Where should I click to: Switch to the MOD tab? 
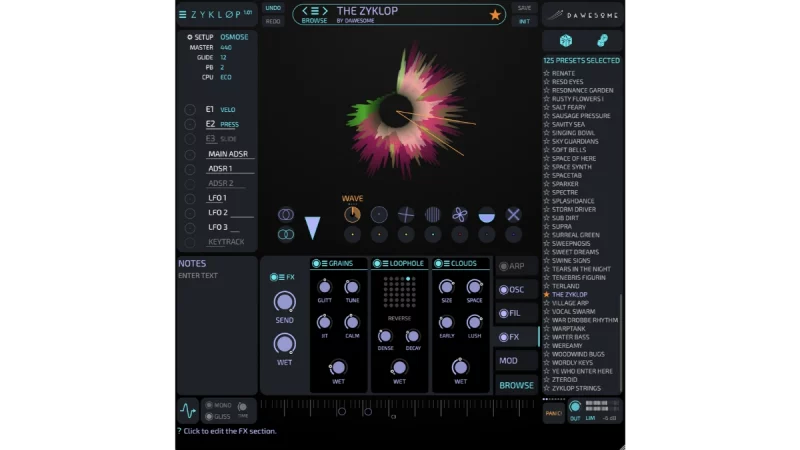[x=509, y=361]
